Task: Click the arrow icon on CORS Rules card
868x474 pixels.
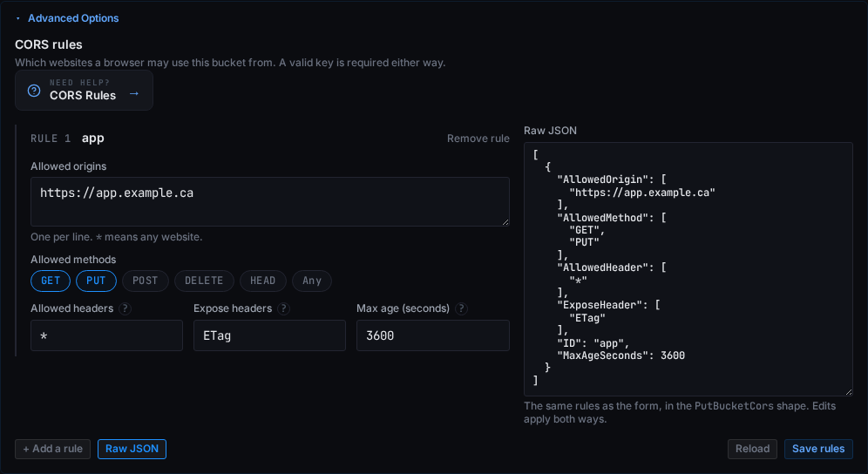Action: pyautogui.click(x=134, y=93)
